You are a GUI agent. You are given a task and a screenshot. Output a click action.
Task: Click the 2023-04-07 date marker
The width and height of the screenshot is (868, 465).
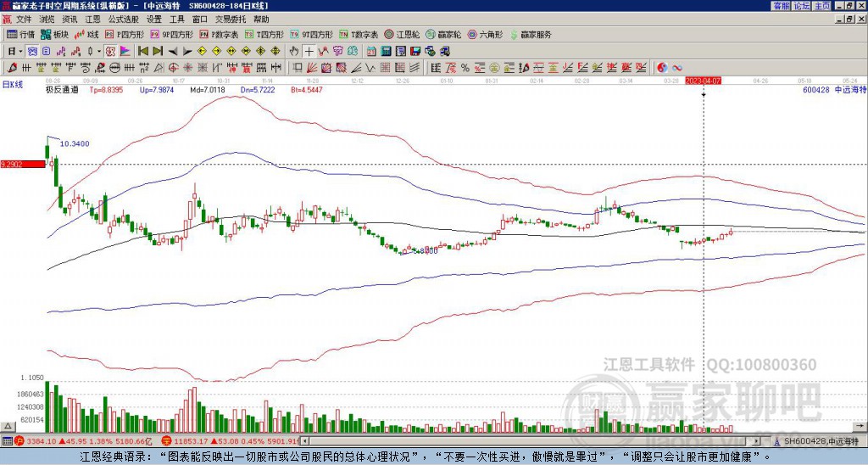point(704,81)
